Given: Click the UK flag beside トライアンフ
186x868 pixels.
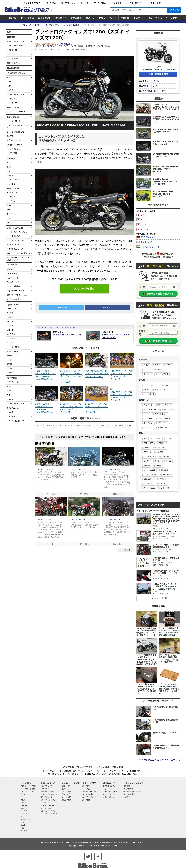Looking at the screenshot, I should (x=138, y=242).
